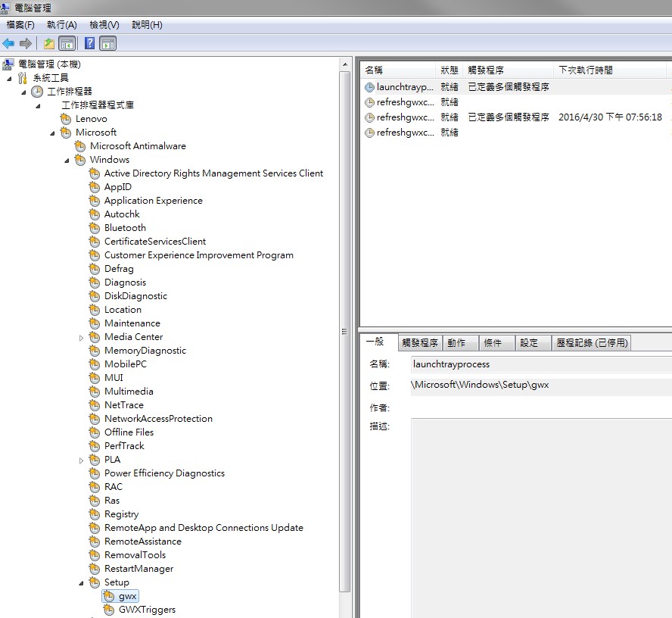Viewport: 672px width, 618px height.
Task: Open help via blue question mark icon
Action: coord(89,43)
